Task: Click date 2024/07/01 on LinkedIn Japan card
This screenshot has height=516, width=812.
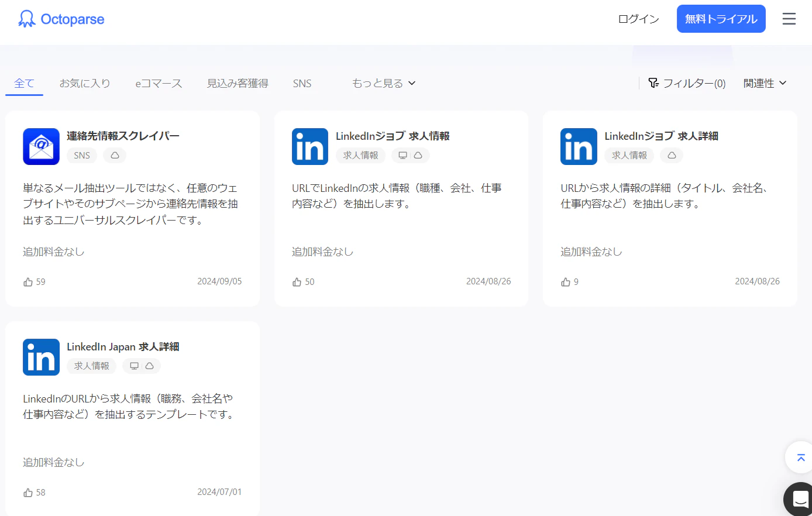Action: pyautogui.click(x=219, y=492)
